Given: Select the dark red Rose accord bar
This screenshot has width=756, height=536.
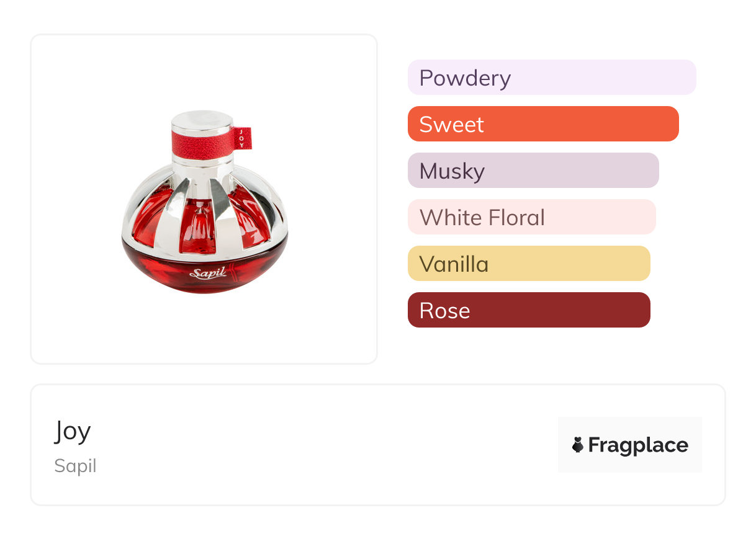Looking at the screenshot, I should (528, 310).
